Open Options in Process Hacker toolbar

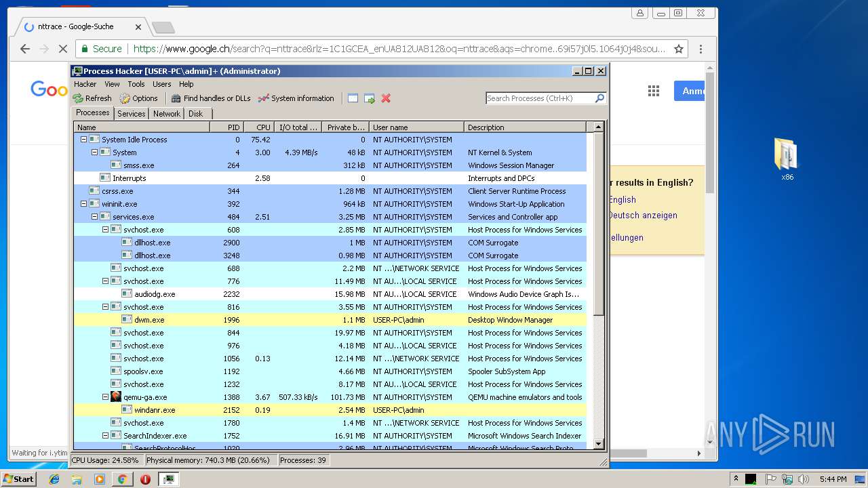138,98
